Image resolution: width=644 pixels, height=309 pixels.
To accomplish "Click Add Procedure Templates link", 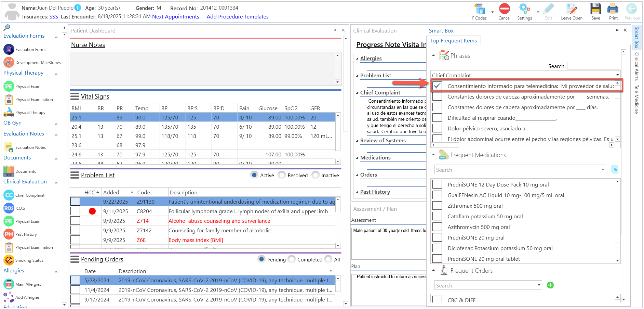I will (x=238, y=16).
